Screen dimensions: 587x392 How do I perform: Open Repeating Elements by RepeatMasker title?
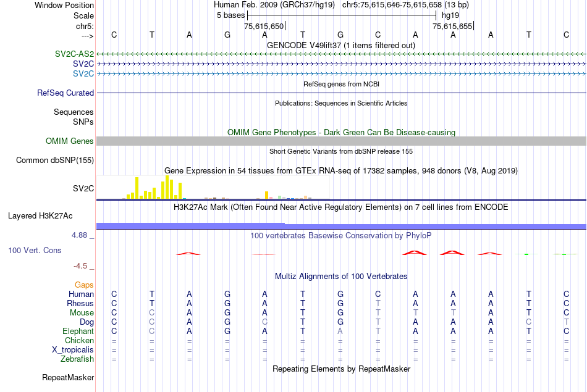click(x=342, y=369)
